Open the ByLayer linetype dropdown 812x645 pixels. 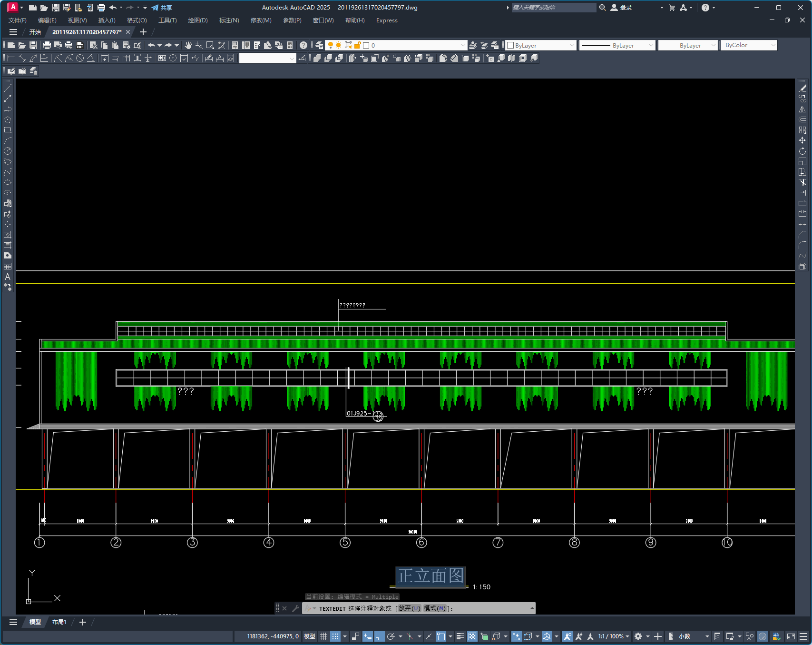point(617,45)
